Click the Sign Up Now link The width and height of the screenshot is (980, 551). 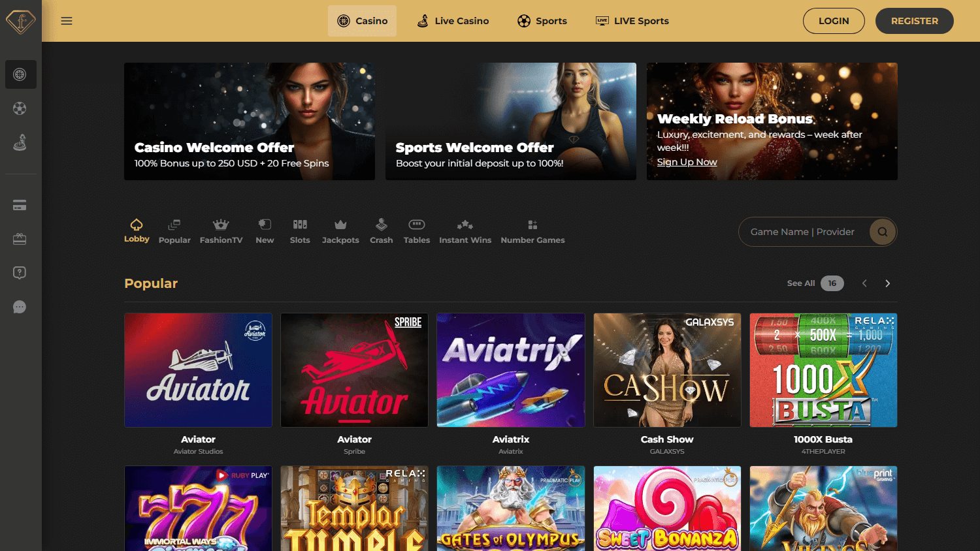pos(687,162)
